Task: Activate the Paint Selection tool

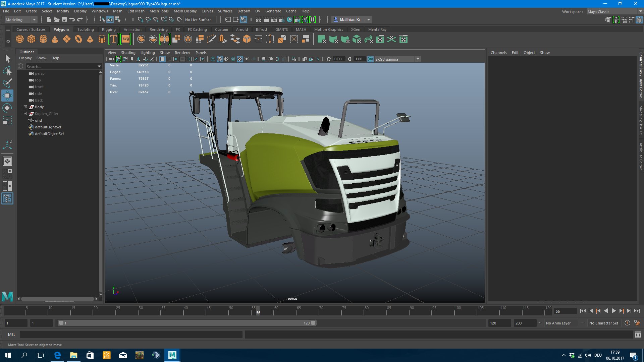Action: (x=7, y=83)
